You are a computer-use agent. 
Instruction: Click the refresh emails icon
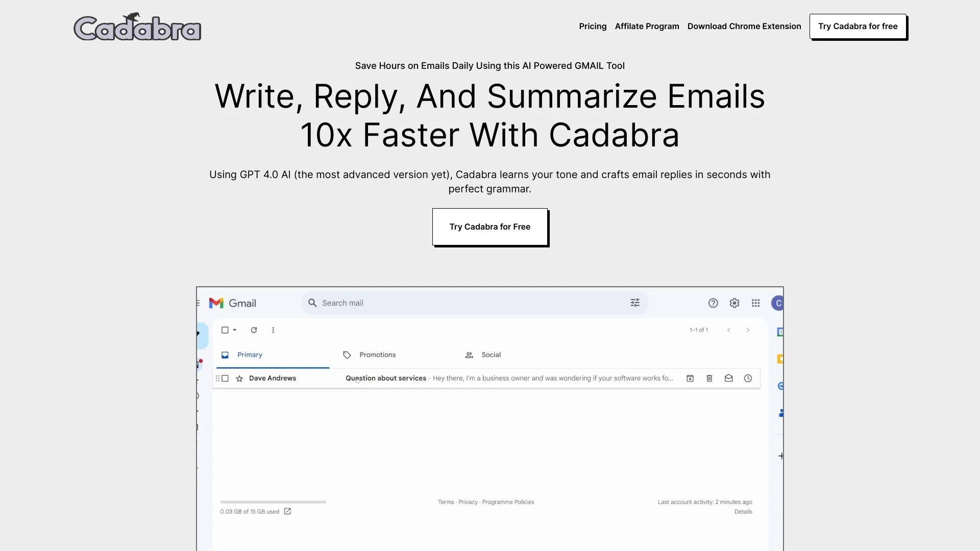(254, 330)
